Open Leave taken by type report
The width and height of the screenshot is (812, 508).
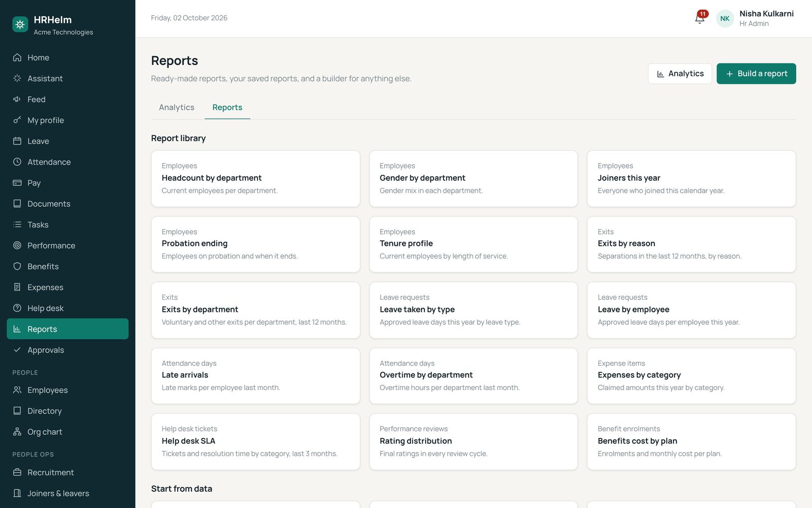[x=473, y=310]
